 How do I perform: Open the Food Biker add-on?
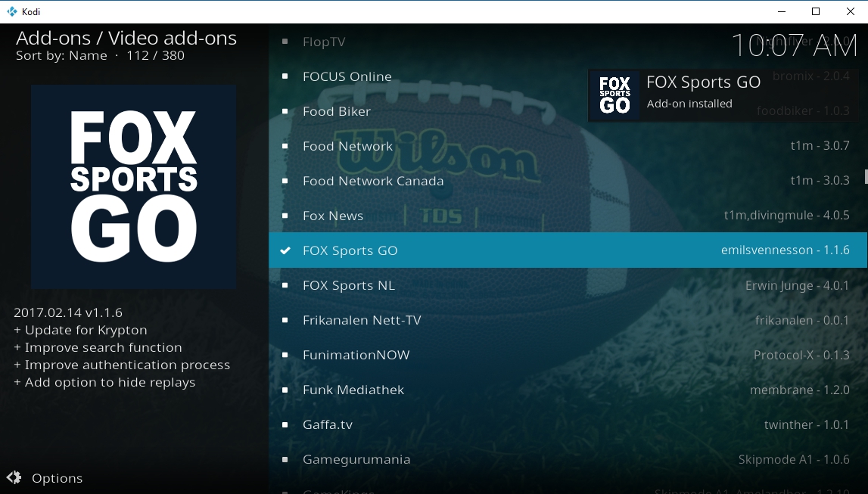coord(568,111)
